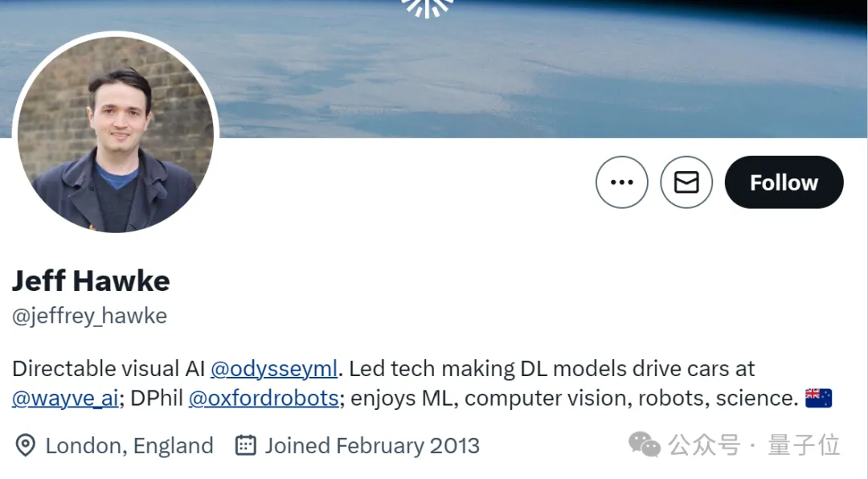Click the London, England location text
868x479 pixels.
point(129,446)
